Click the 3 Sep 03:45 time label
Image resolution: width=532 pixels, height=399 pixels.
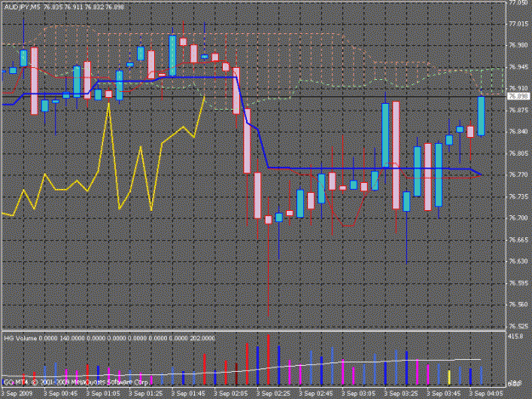pos(443,394)
